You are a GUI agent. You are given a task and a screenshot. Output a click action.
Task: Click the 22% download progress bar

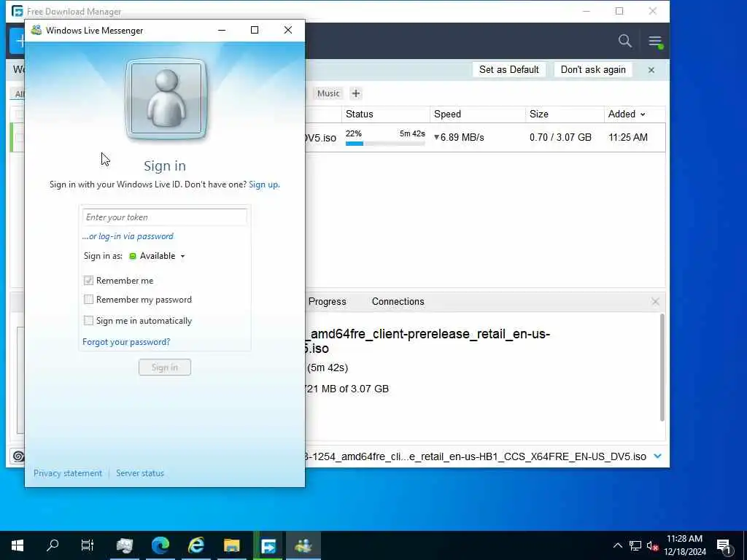[385, 144]
